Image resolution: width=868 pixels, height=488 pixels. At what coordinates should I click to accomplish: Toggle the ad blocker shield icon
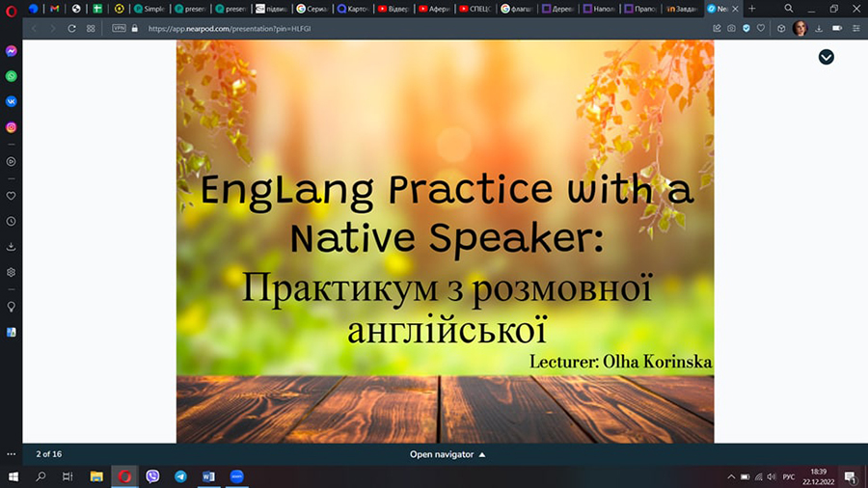tap(746, 28)
